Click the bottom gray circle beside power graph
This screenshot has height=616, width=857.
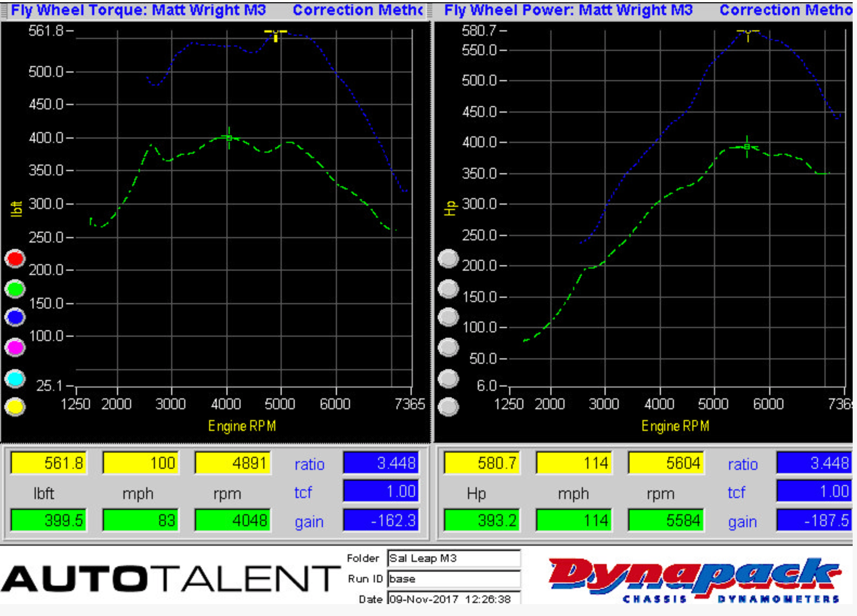(x=448, y=407)
